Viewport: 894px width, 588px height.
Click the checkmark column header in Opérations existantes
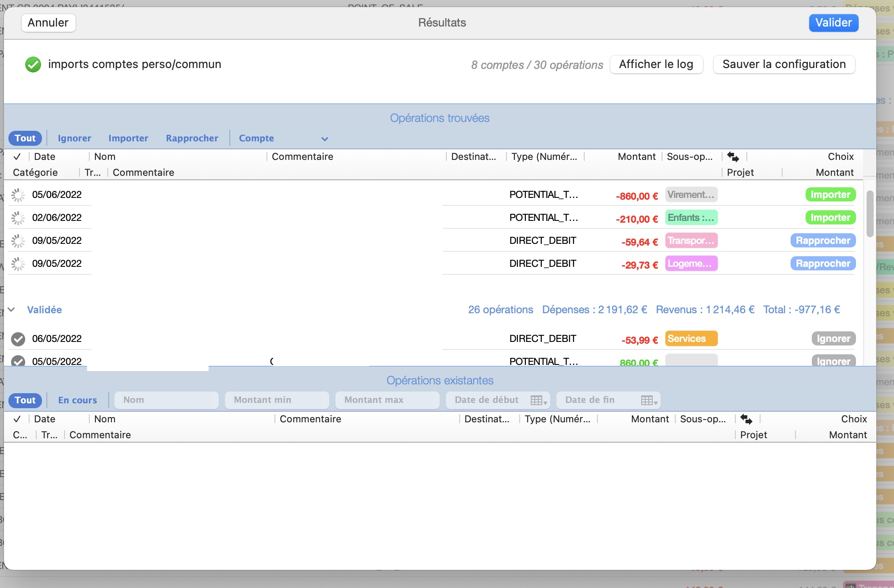click(17, 419)
